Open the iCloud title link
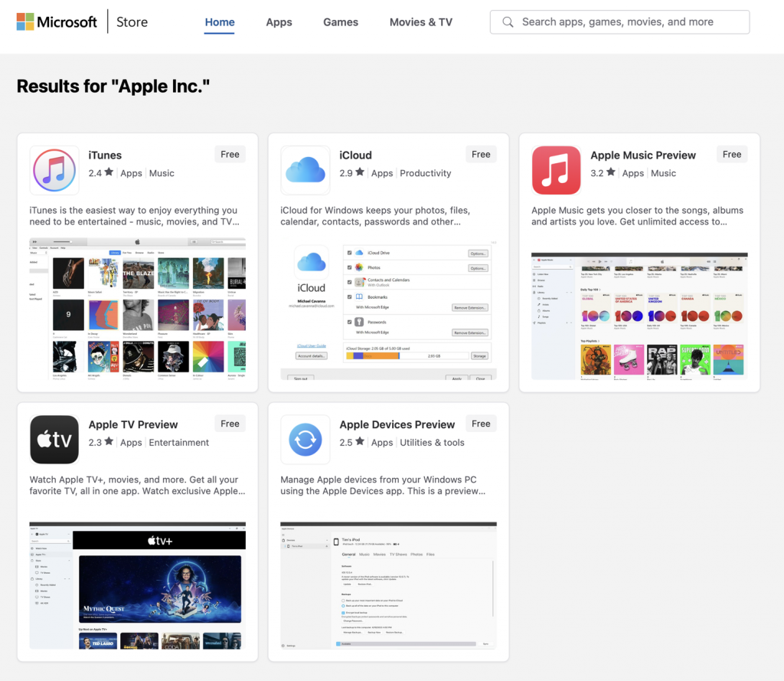Viewport: 784px width, 681px height. point(355,155)
